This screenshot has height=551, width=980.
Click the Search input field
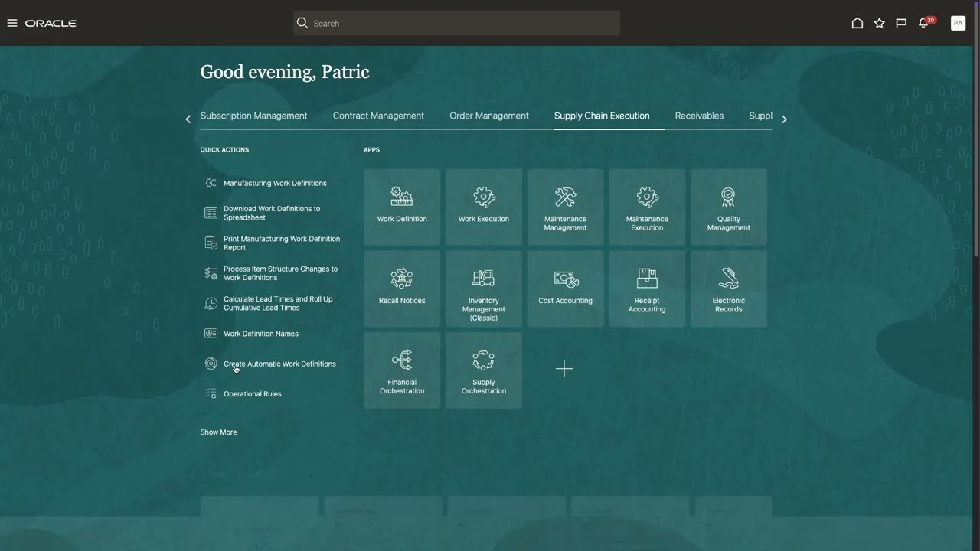456,23
